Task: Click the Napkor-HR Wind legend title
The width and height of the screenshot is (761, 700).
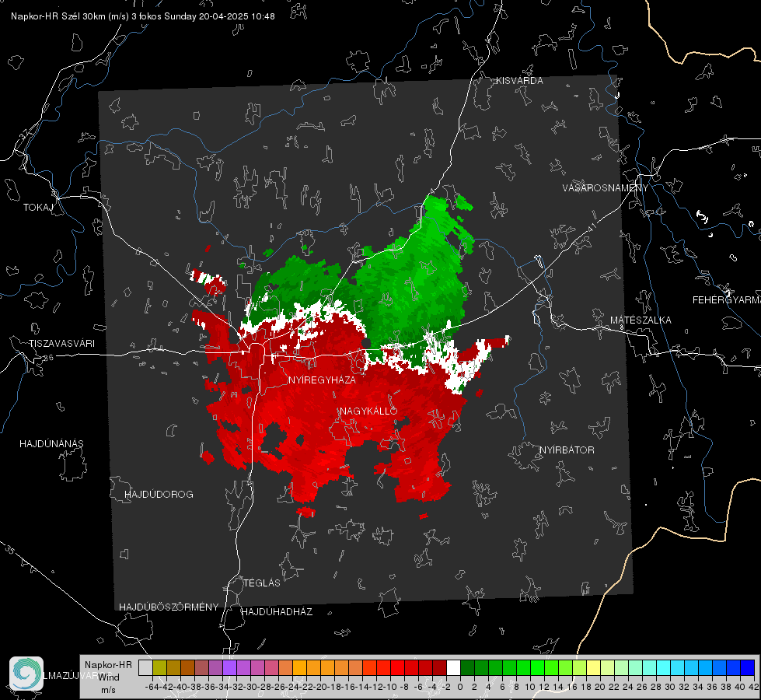Action: (x=108, y=671)
